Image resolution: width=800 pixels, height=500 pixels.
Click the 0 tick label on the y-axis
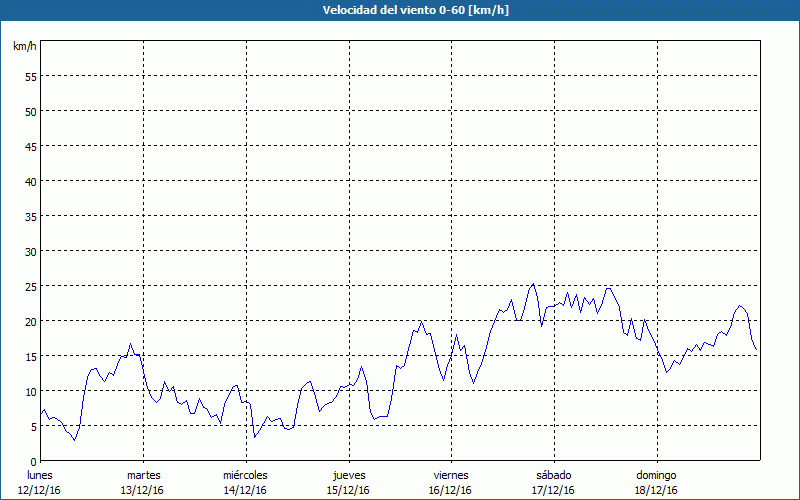coord(33,461)
